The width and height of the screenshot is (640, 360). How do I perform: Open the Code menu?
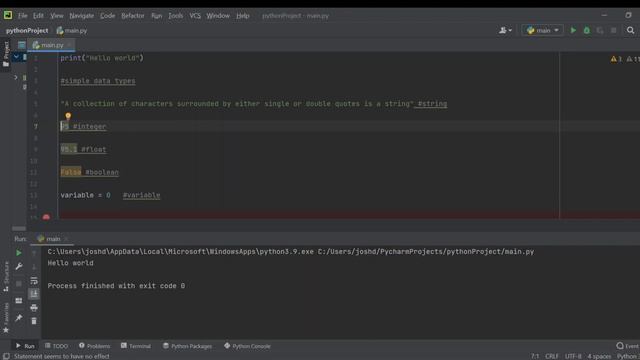(x=107, y=16)
